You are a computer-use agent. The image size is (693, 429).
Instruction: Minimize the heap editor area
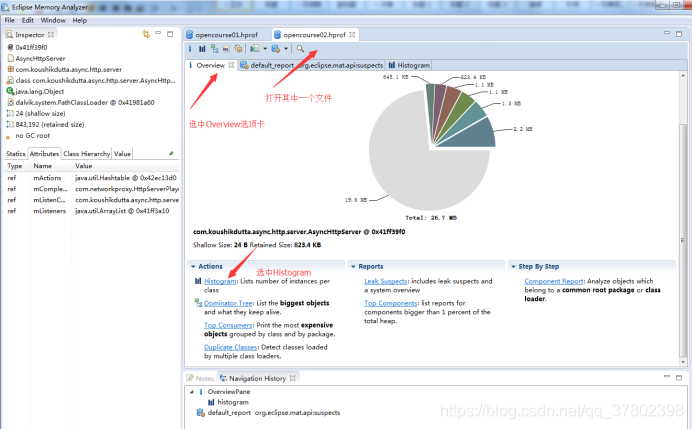tap(666, 34)
